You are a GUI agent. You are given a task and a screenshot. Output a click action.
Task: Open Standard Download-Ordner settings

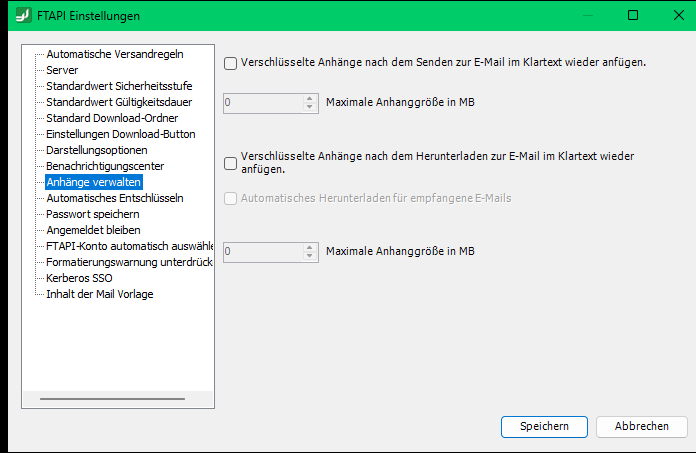112,118
